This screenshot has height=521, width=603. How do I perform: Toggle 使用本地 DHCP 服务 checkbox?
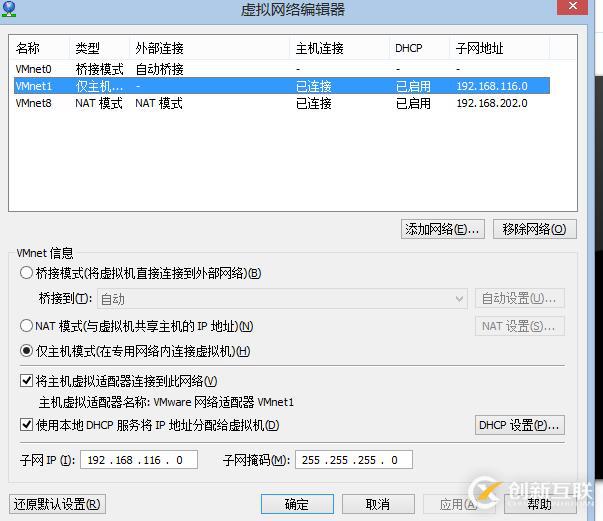coord(26,425)
